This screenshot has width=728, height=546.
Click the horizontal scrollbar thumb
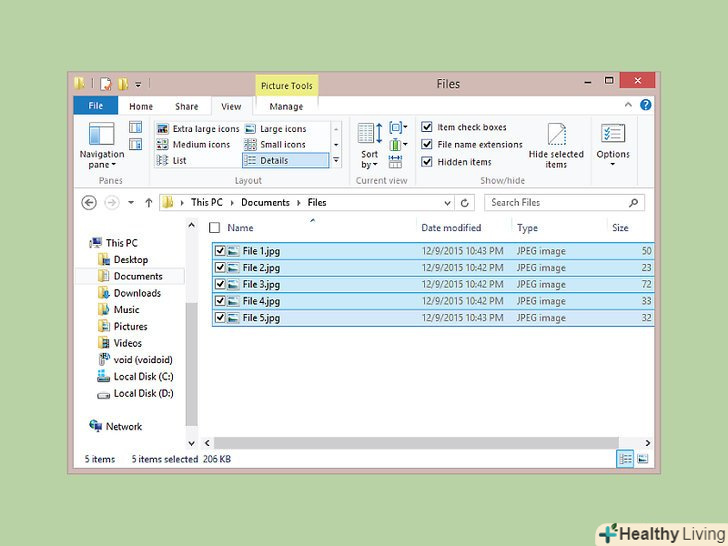pyautogui.click(x=416, y=443)
